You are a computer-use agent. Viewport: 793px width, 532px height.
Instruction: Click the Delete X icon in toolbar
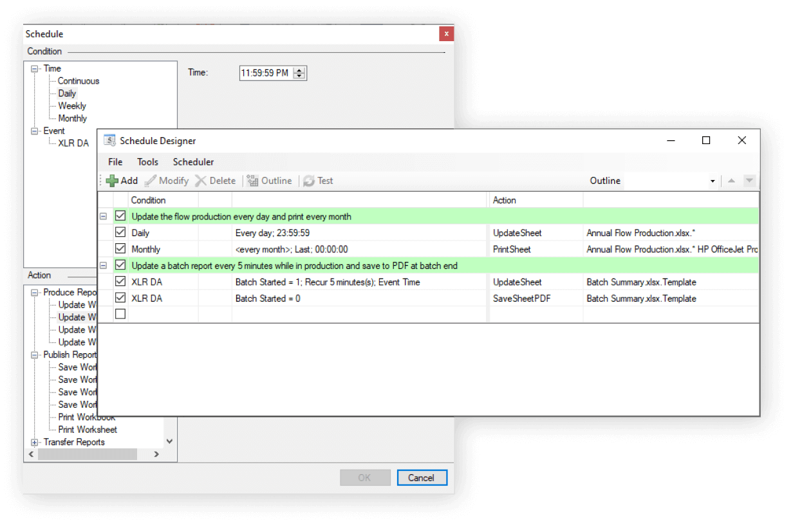(x=201, y=181)
